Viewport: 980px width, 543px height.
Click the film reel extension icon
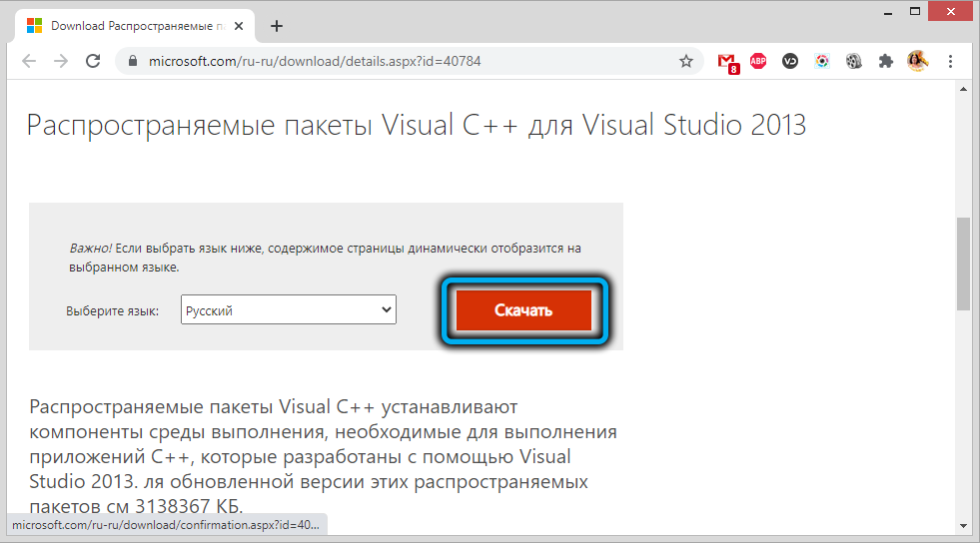853,61
